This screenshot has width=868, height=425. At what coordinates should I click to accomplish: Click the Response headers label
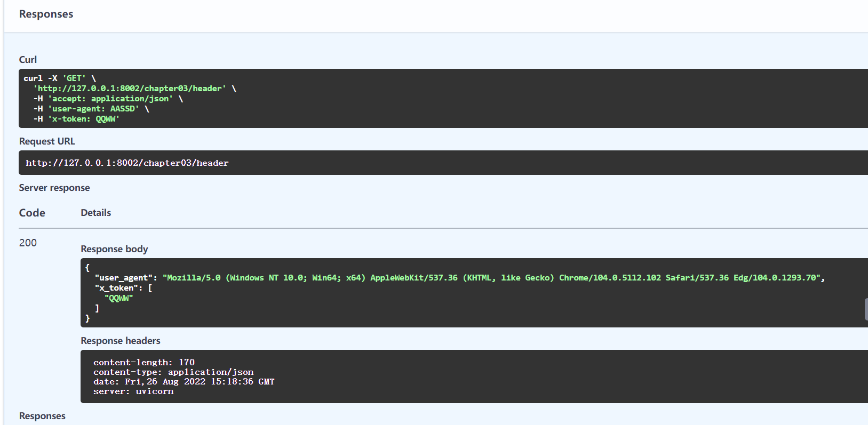pyautogui.click(x=121, y=341)
